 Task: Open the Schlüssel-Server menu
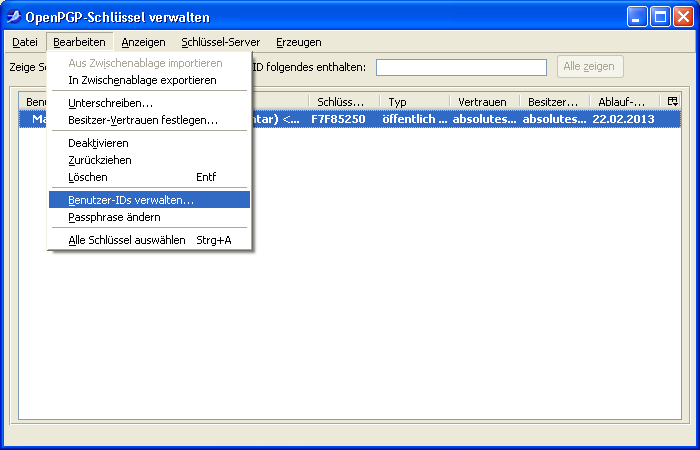pos(221,42)
